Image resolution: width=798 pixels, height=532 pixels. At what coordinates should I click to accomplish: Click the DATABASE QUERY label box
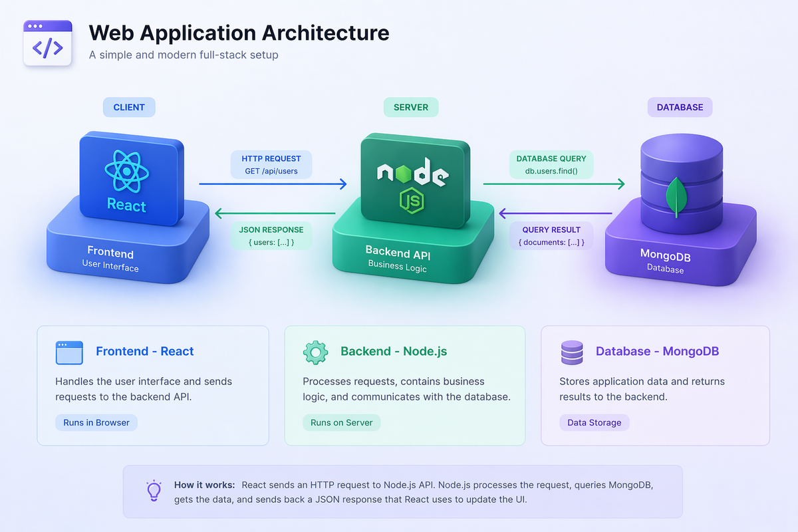pyautogui.click(x=551, y=165)
